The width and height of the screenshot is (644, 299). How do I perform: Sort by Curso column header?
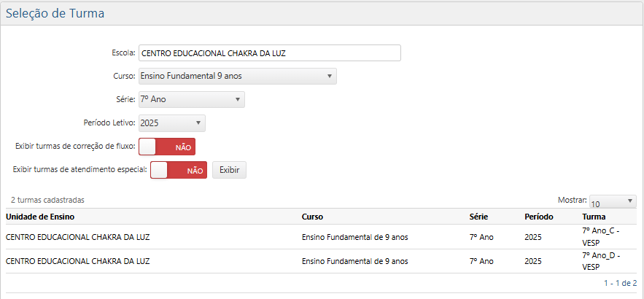[x=312, y=217]
